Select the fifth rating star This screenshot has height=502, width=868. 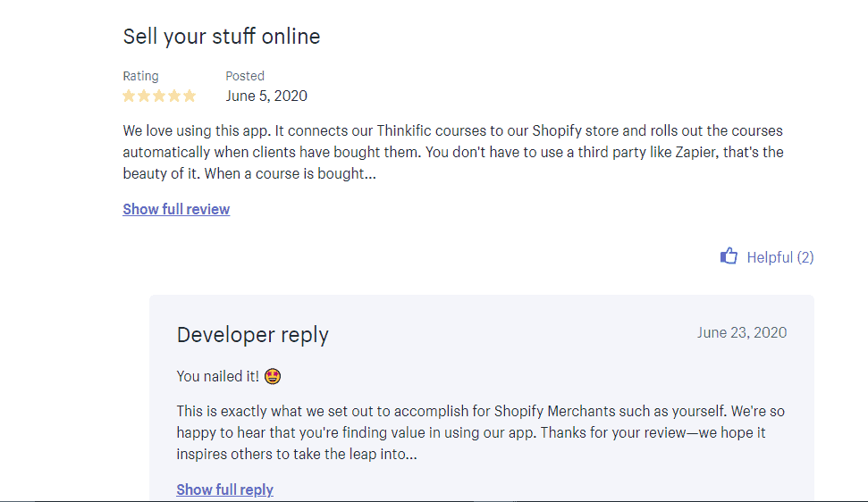[x=190, y=96]
